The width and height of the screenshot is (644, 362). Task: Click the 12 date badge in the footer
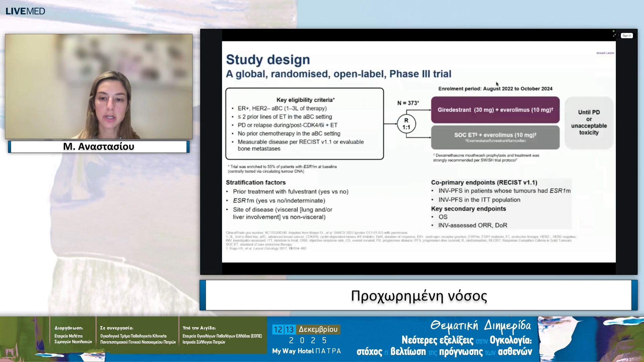tap(278, 329)
